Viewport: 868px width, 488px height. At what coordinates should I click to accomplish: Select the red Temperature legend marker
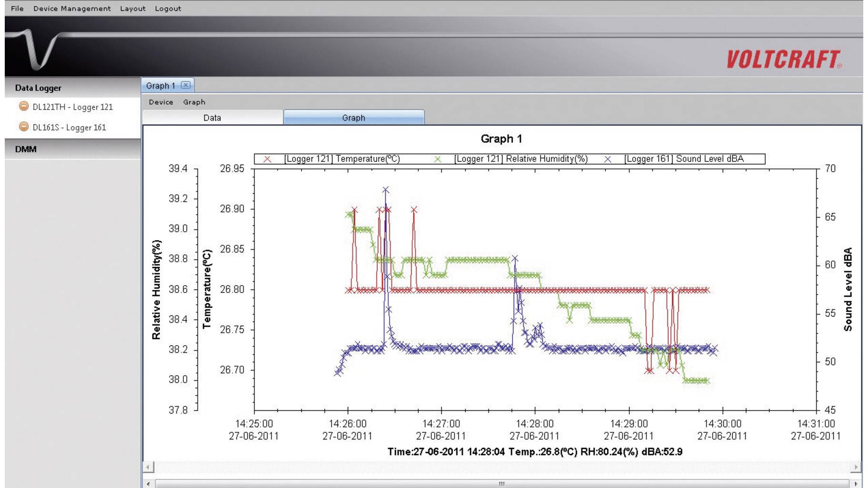pos(268,159)
